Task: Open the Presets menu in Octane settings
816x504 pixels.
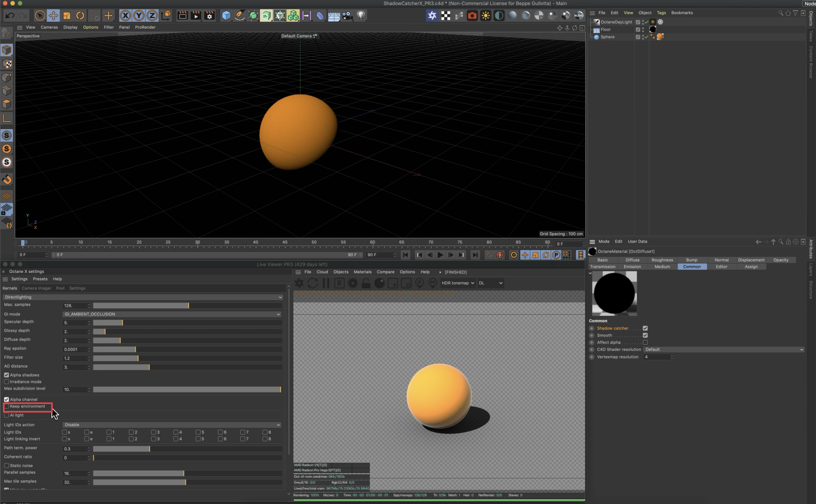Action: [x=40, y=279]
